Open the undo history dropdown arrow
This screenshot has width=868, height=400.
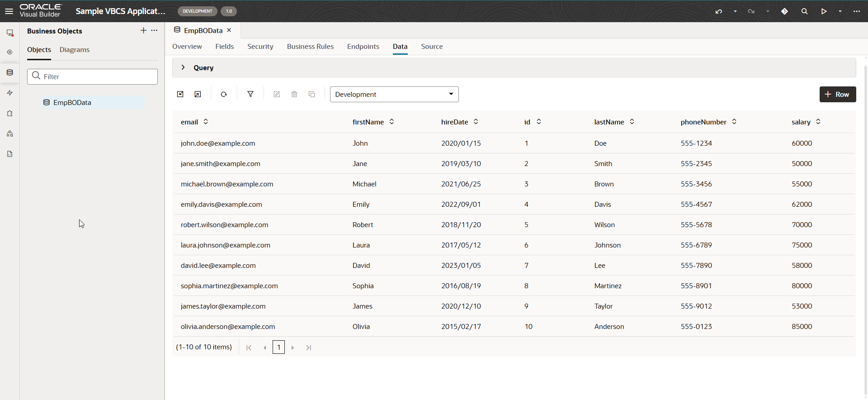tap(735, 11)
